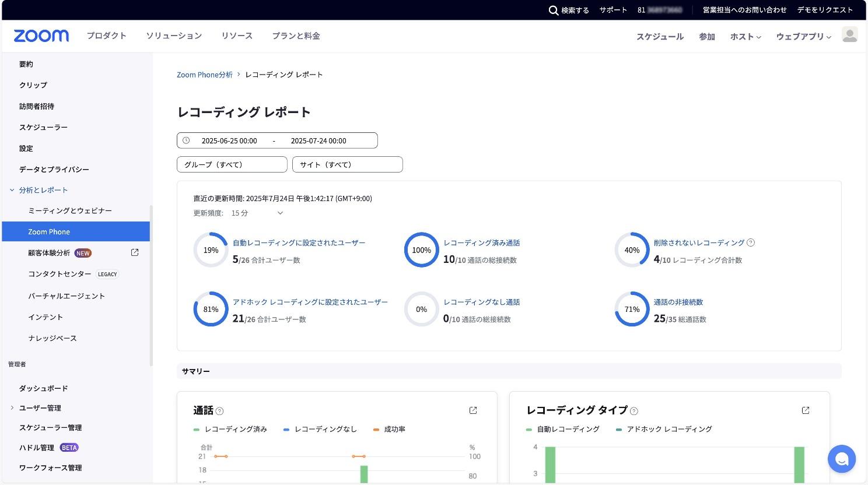This screenshot has width=868, height=485.
Task: Click the 19% donut chart
Action: click(211, 250)
